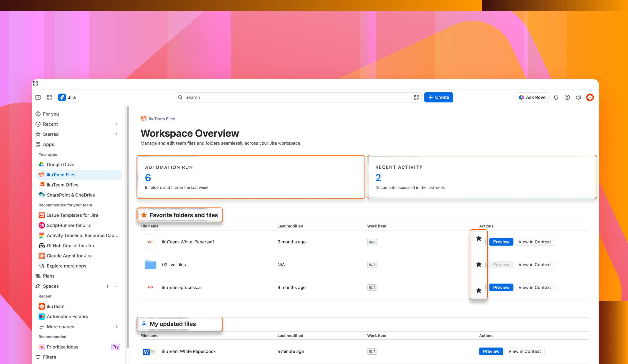View 02-Ivo-files in context
This screenshot has width=628, height=364.
tap(534, 265)
